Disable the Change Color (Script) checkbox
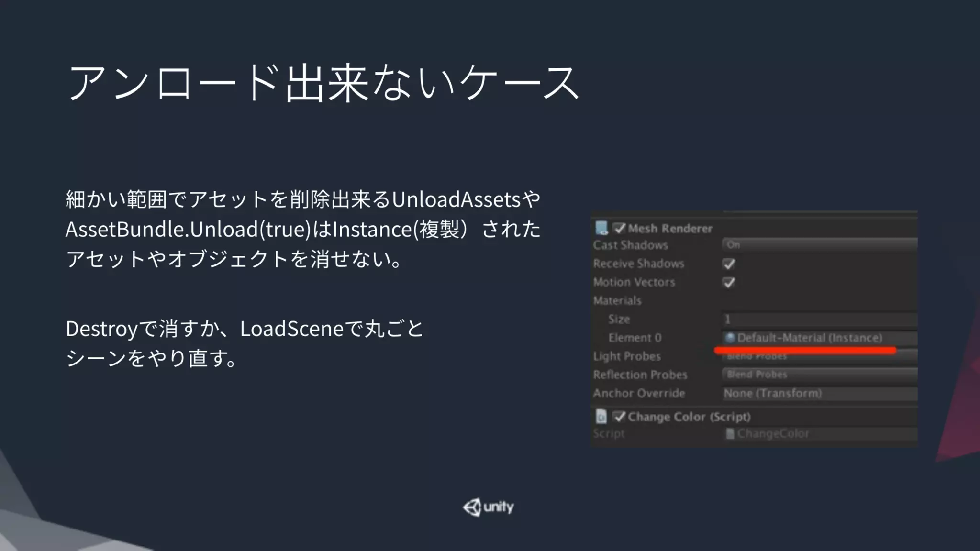Viewport: 980px width, 551px height. point(619,417)
